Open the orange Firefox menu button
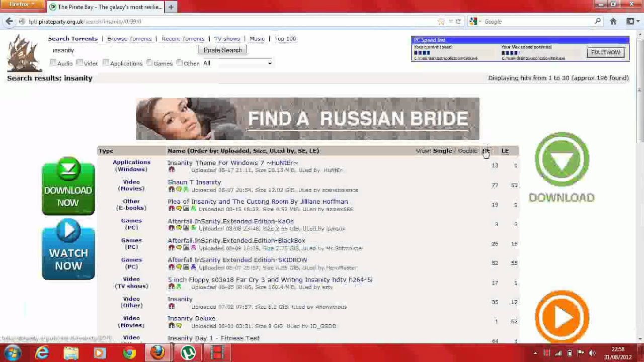This screenshot has width=644, height=362. (x=22, y=4)
